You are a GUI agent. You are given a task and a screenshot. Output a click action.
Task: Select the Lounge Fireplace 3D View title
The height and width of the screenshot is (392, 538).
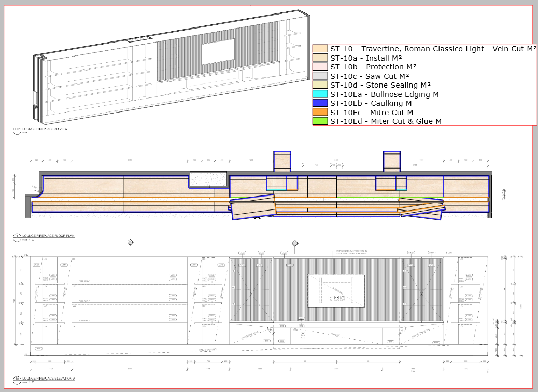tap(45, 128)
